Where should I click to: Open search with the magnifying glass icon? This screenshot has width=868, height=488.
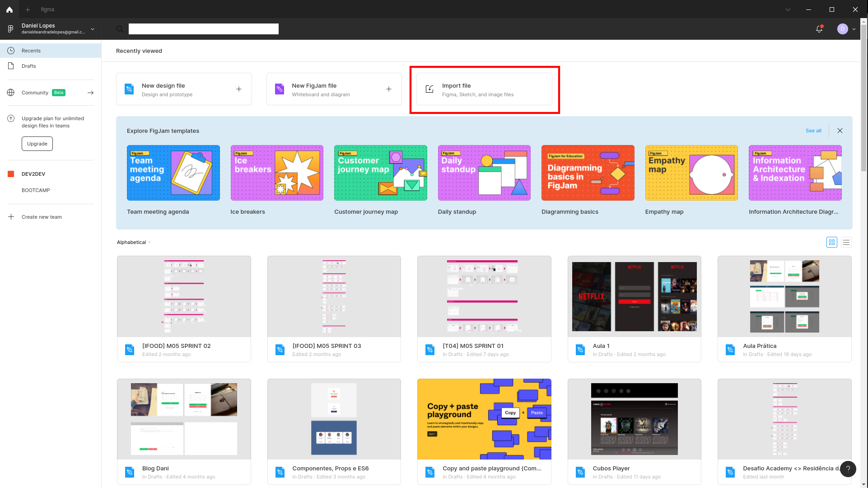point(120,28)
